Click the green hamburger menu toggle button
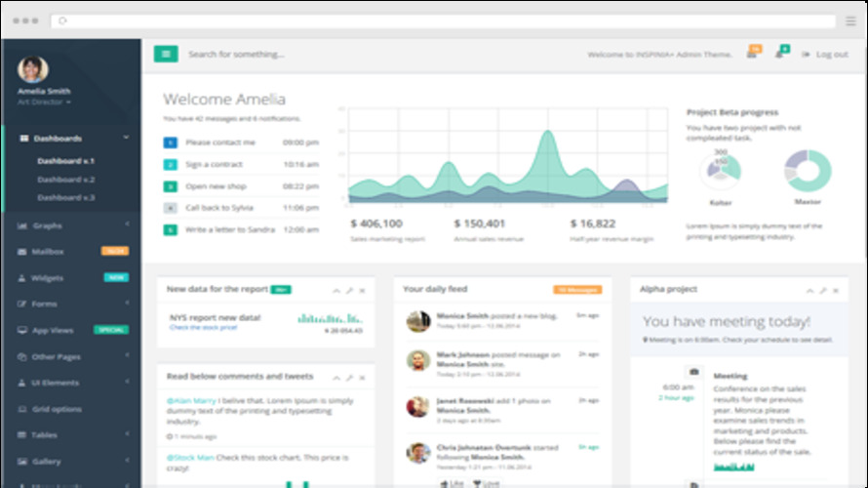The width and height of the screenshot is (868, 488). pos(166,54)
